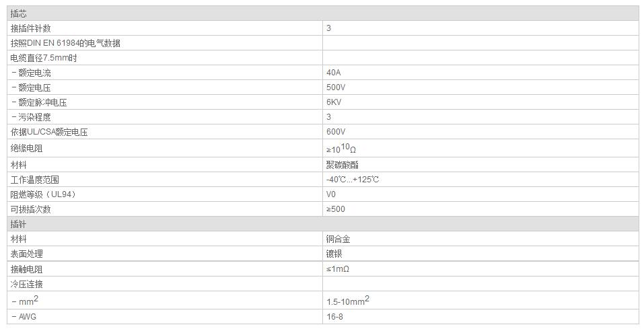Image resolution: width=644 pixels, height=331 pixels.
Task: Select the V0 flammability value
Action: click(330, 194)
